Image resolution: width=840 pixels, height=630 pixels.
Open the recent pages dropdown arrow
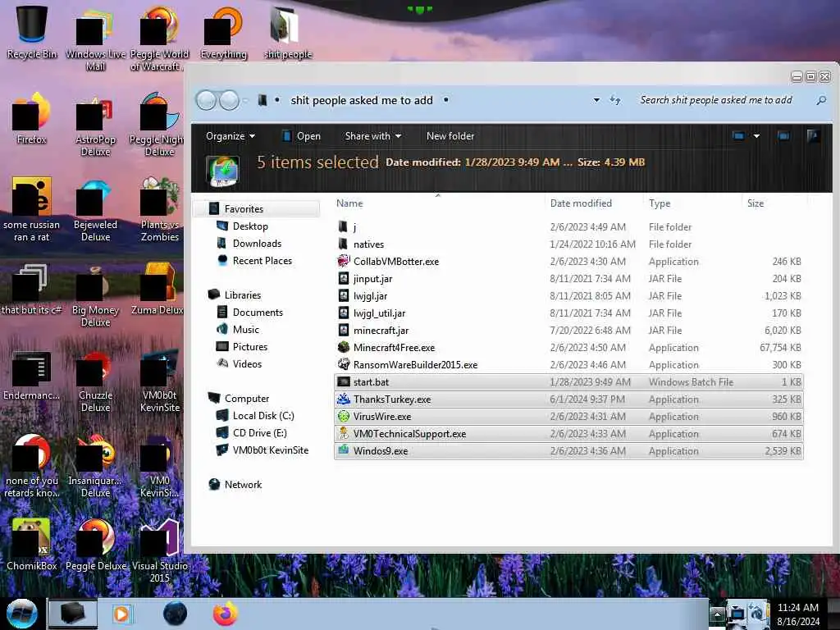(x=245, y=100)
